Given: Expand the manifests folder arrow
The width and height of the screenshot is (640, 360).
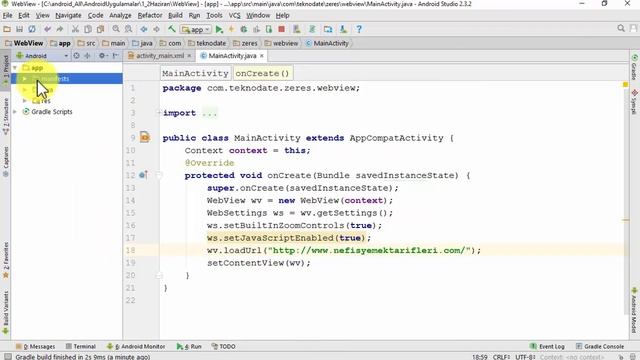Looking at the screenshot, I should click(24, 78).
